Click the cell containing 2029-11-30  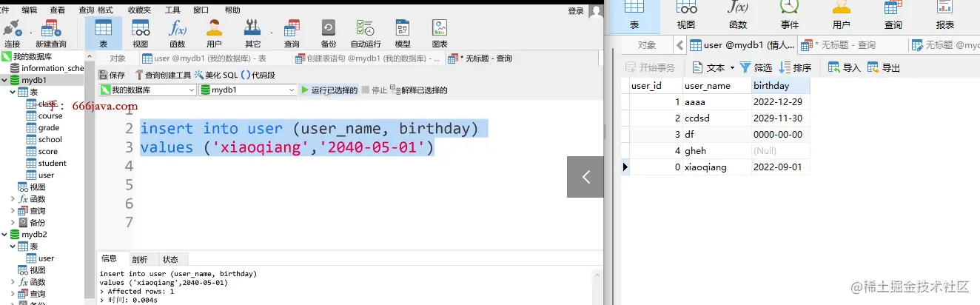(x=780, y=118)
